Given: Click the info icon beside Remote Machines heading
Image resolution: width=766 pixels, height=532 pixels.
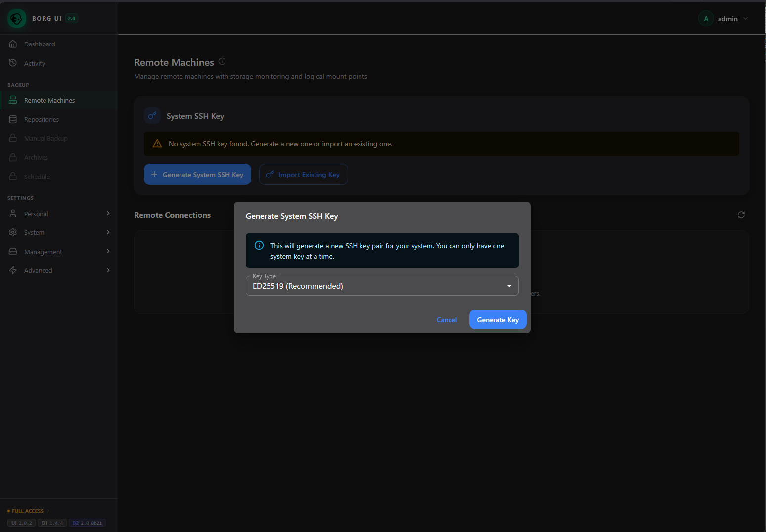Looking at the screenshot, I should point(222,61).
